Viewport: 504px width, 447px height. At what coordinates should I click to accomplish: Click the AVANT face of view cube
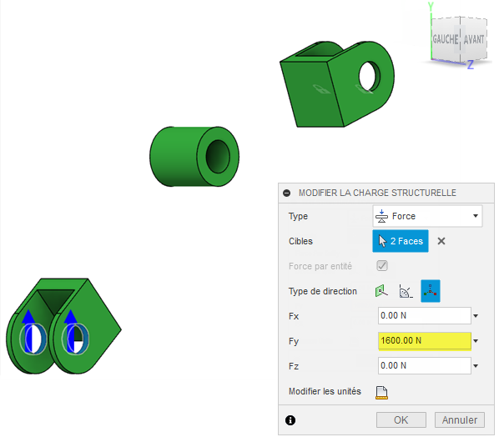474,39
